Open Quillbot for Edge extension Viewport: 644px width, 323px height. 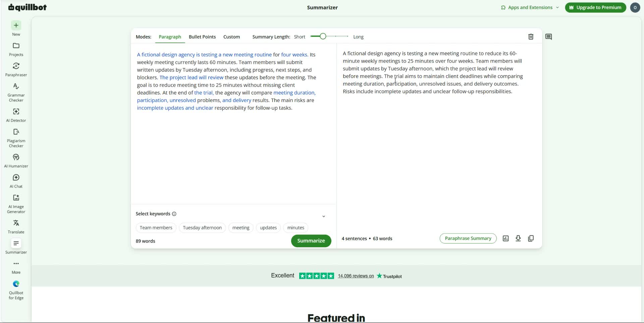pyautogui.click(x=16, y=290)
